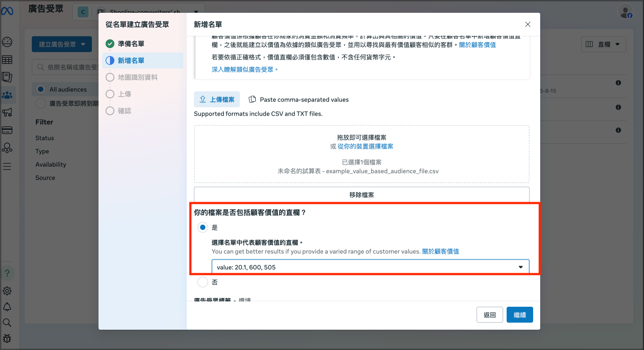644x350 pixels.
Task: Select 廣告受眾即將到期 radio in background page
Action: (41, 103)
